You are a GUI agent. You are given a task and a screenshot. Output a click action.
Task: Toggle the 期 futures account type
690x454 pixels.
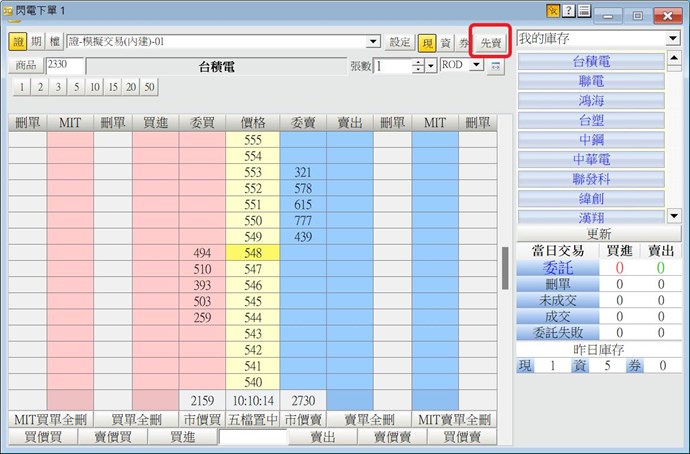click(36, 42)
